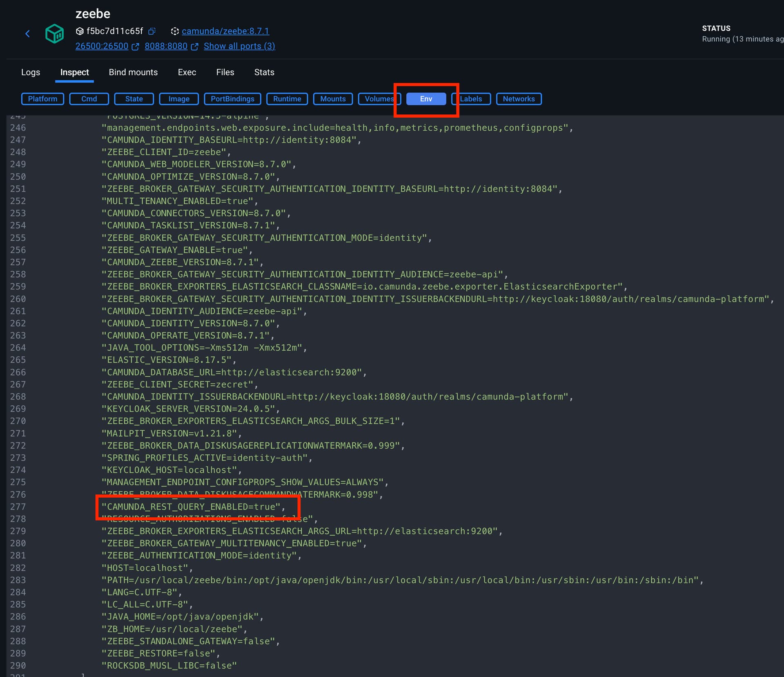
Task: Select the Inspect tab
Action: 74,72
